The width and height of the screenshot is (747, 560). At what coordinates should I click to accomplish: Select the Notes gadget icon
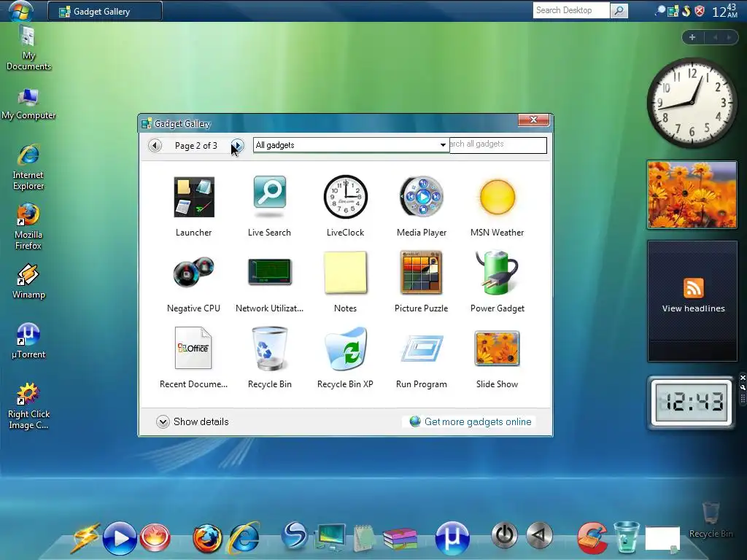(345, 272)
